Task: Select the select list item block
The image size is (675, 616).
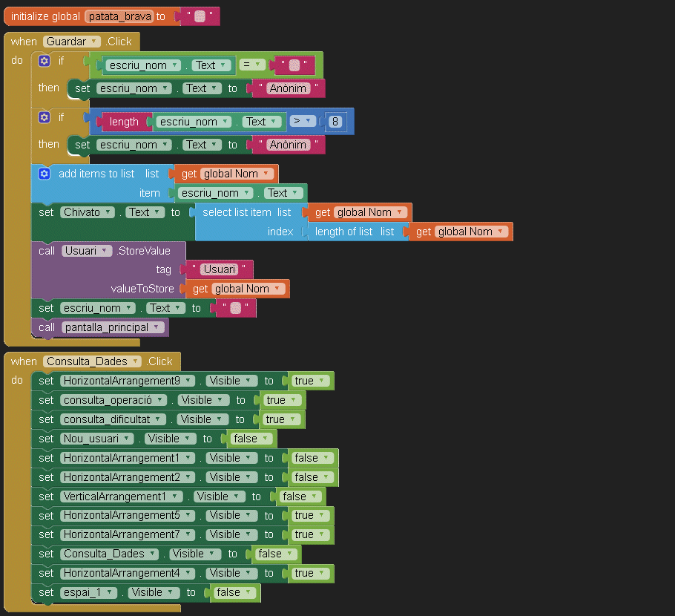Action: tap(237, 212)
